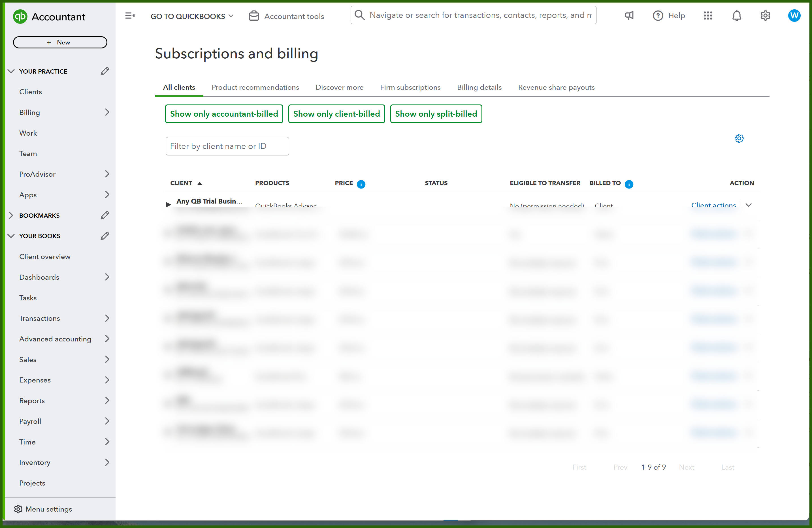Click the table settings gear icon
This screenshot has width=812, height=528.
pos(739,138)
